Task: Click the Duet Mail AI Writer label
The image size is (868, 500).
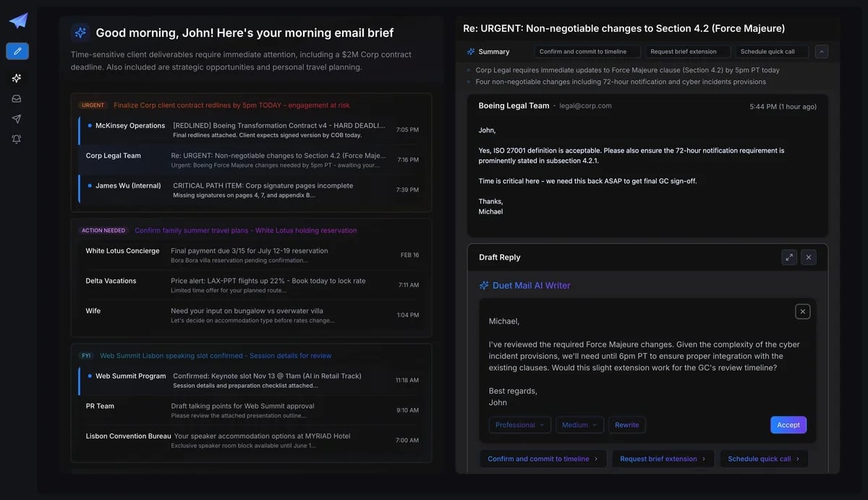Action: point(532,286)
